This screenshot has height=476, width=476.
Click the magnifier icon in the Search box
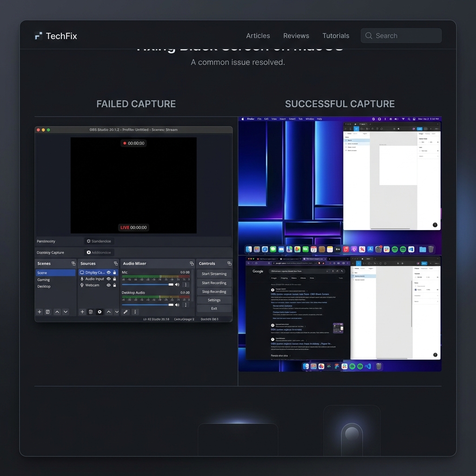(369, 35)
